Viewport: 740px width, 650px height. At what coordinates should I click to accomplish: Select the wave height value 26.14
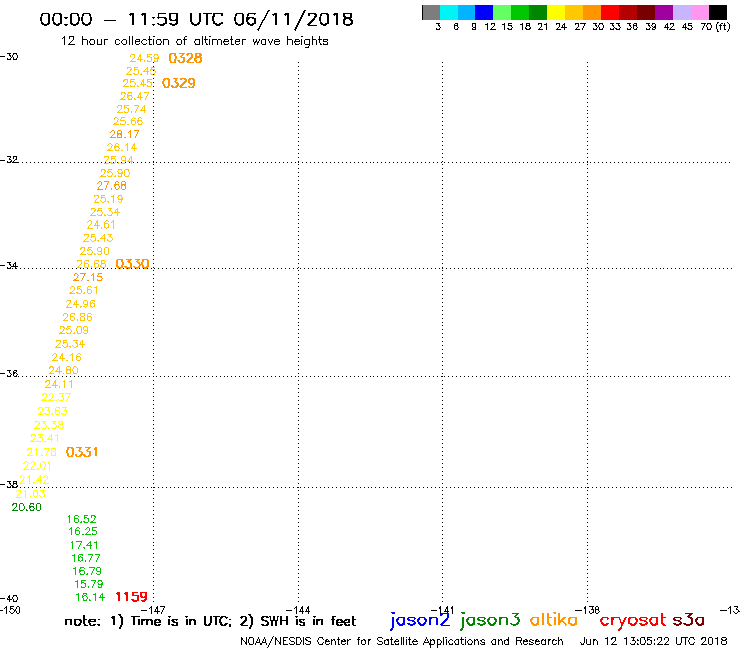point(122,147)
